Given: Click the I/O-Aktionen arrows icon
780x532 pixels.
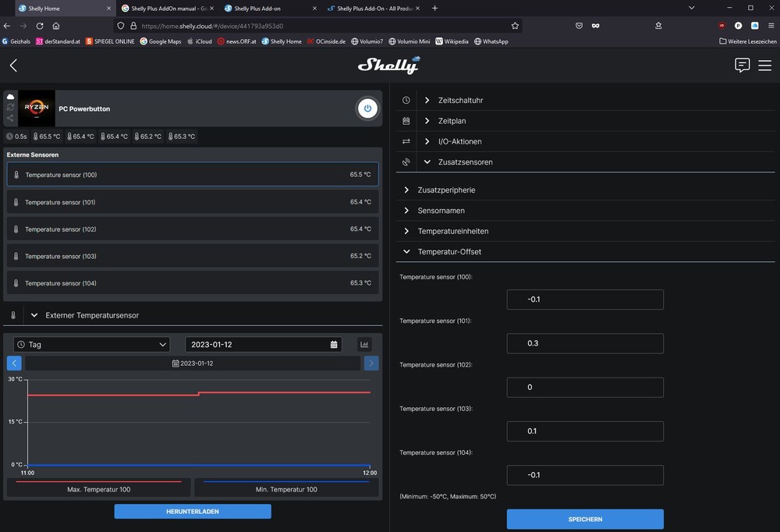Looking at the screenshot, I should [x=406, y=141].
